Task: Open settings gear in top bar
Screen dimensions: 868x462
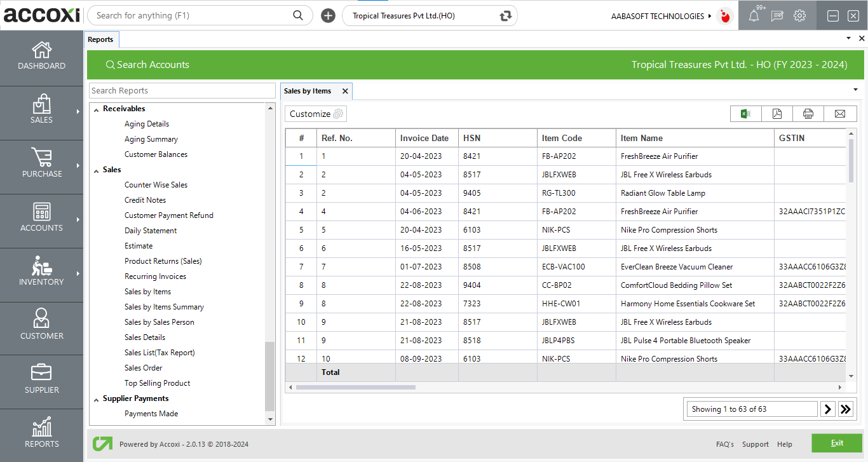Action: point(799,17)
